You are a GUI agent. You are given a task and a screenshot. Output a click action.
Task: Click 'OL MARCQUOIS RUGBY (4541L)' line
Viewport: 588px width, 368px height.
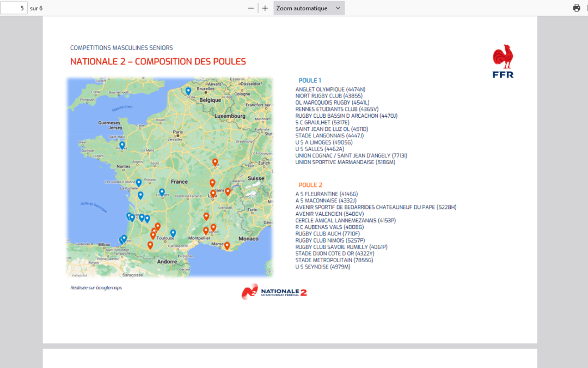point(332,102)
